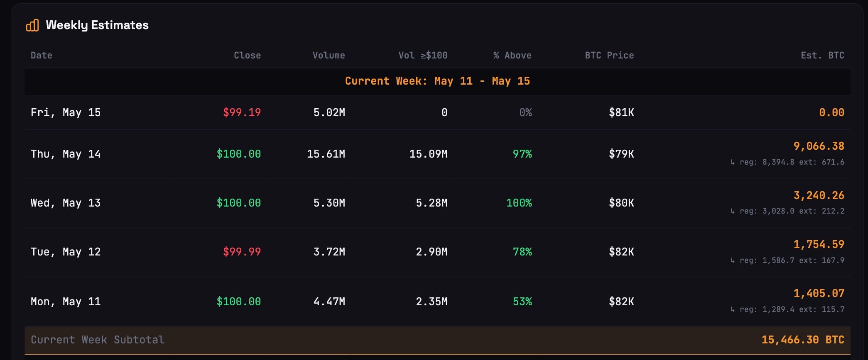The height and width of the screenshot is (360, 868).
Task: Select the Current Week: May 11 - May 15 banner
Action: click(437, 81)
